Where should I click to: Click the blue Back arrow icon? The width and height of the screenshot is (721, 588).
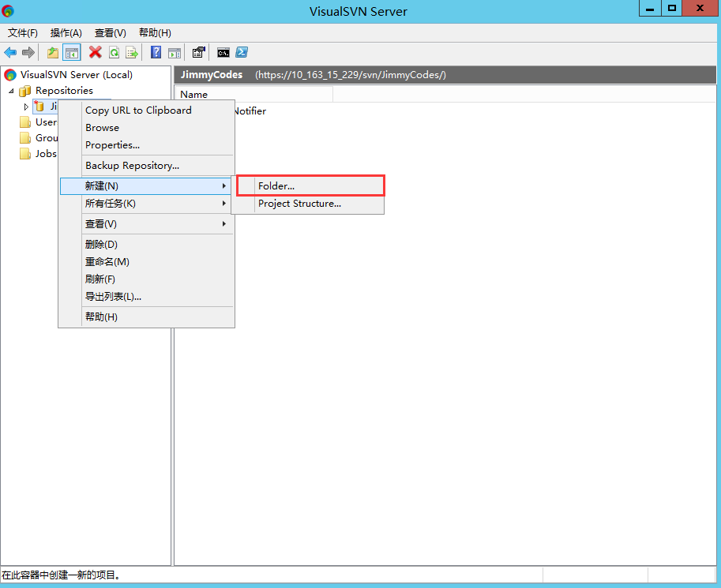10,52
